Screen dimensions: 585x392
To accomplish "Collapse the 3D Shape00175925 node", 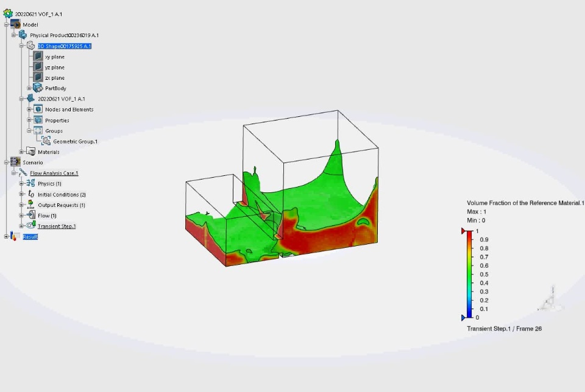I will pos(21,46).
